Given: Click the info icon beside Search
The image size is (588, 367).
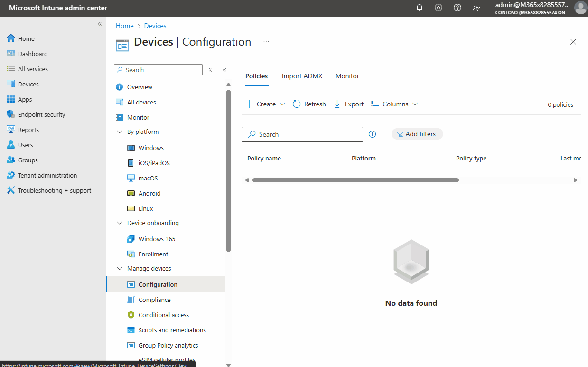Looking at the screenshot, I should 373,134.
